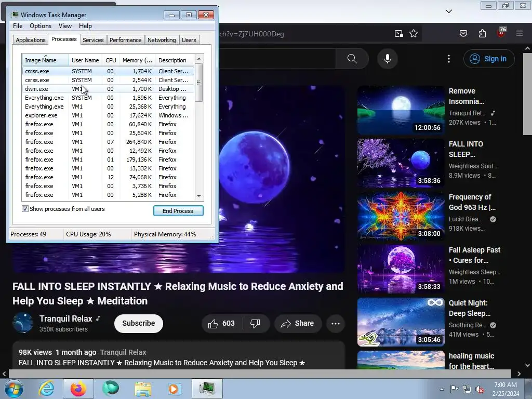Click the voice search microphone icon
532x399 pixels.
coord(387,59)
